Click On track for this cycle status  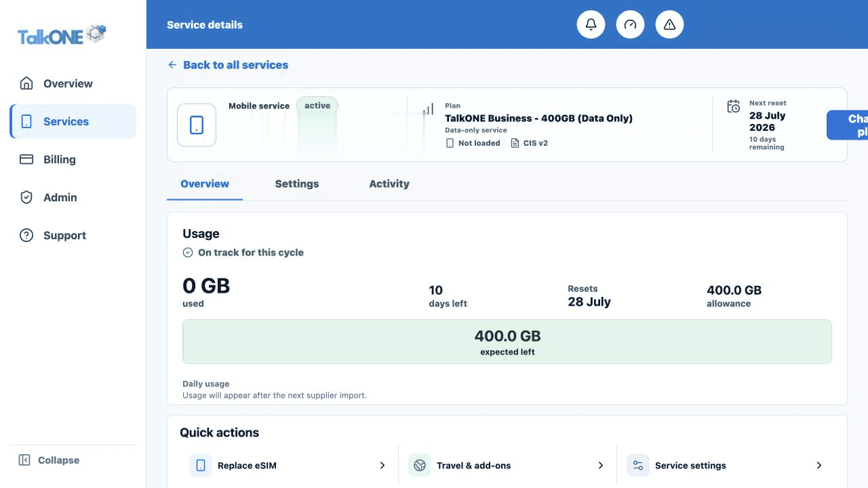pos(243,252)
